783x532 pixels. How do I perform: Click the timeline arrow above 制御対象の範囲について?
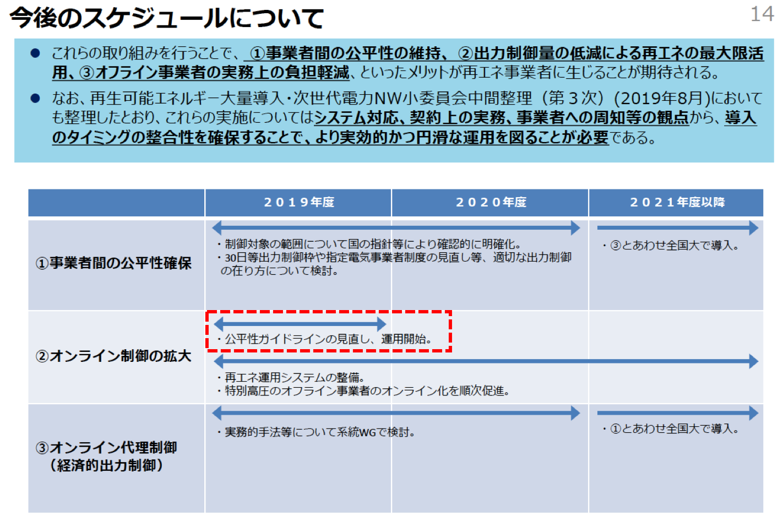(396, 227)
